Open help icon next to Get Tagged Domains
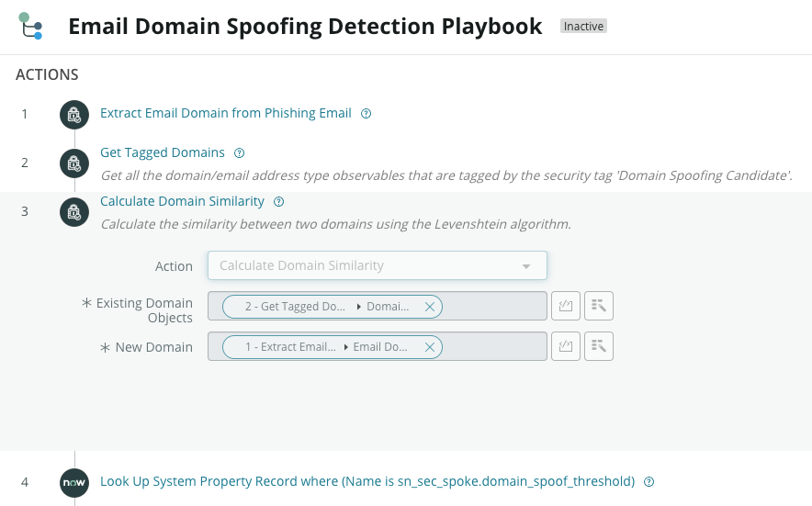Viewport: 812px width, 506px height. coord(239,152)
